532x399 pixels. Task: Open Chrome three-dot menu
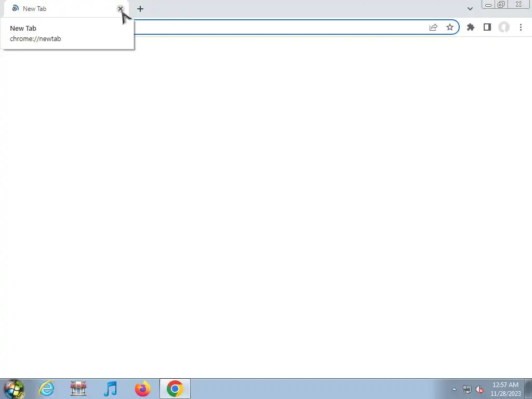click(x=521, y=28)
